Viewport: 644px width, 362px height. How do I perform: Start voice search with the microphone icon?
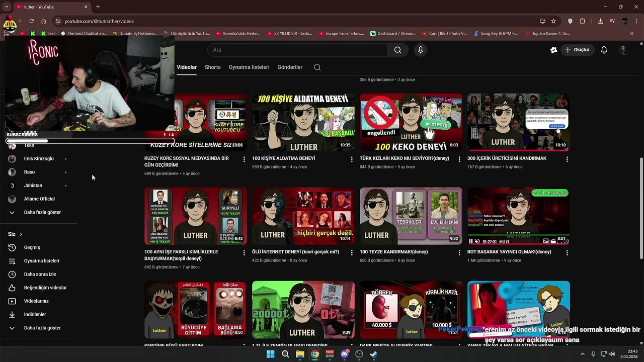(x=421, y=50)
